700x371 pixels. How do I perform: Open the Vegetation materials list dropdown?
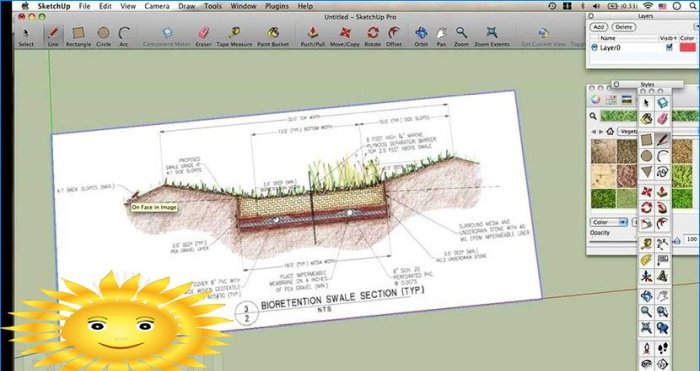(x=628, y=132)
